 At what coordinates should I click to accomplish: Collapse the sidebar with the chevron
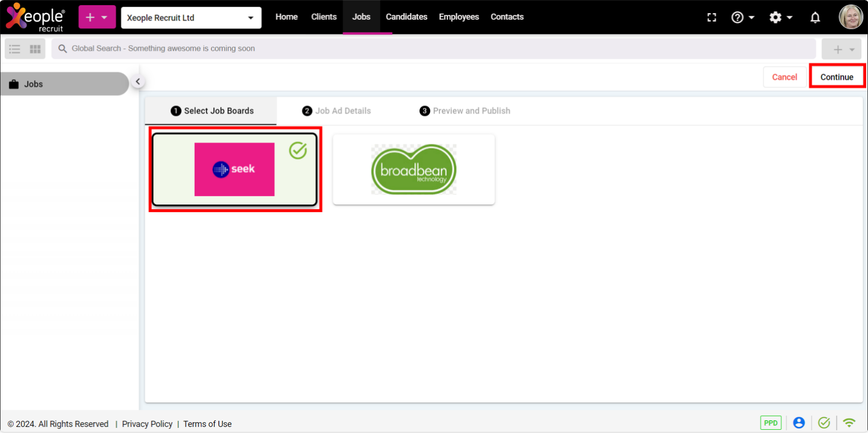pos(137,81)
